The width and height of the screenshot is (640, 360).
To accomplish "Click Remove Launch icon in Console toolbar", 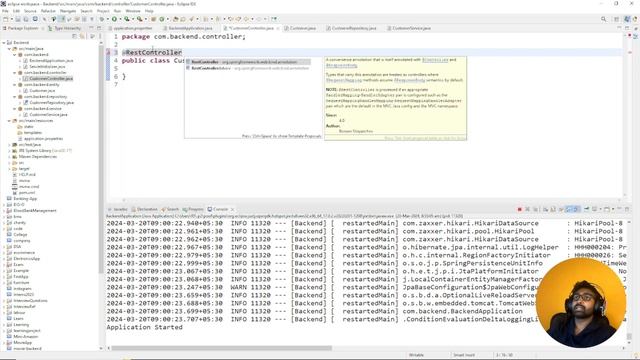I will (527, 209).
